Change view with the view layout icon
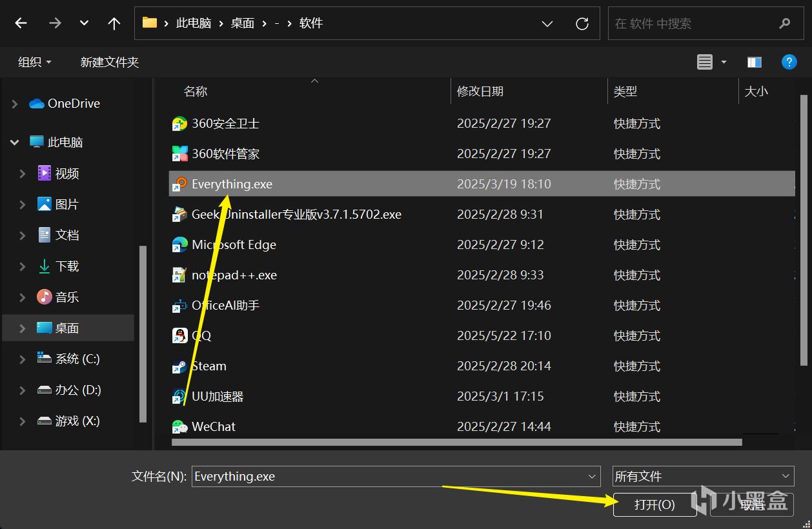 pos(705,62)
